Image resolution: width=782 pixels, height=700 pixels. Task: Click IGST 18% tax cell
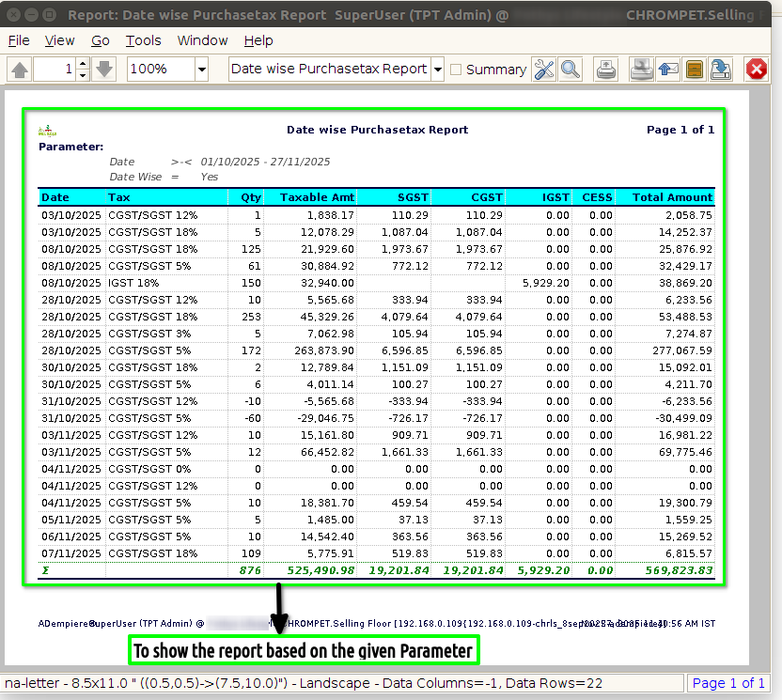coord(133,283)
